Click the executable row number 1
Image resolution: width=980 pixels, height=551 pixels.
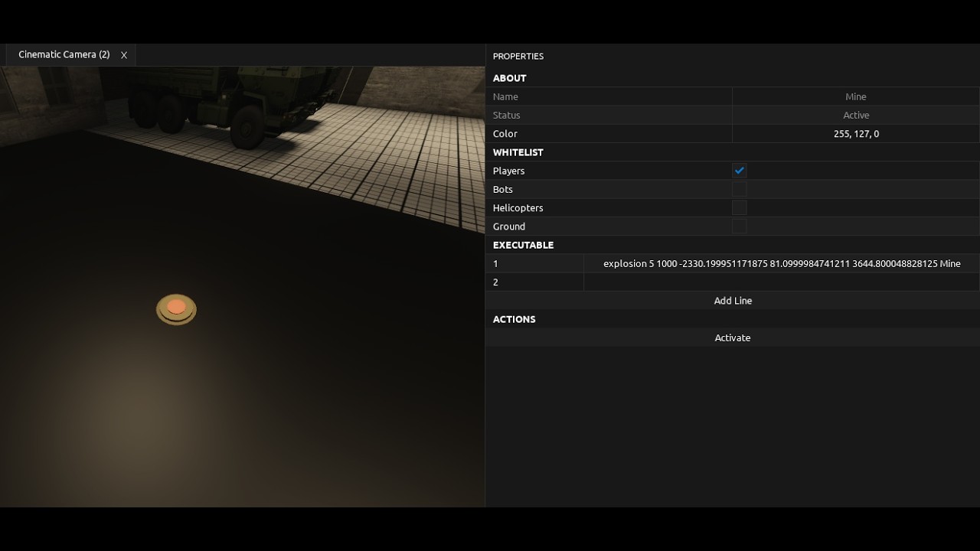[495, 263]
